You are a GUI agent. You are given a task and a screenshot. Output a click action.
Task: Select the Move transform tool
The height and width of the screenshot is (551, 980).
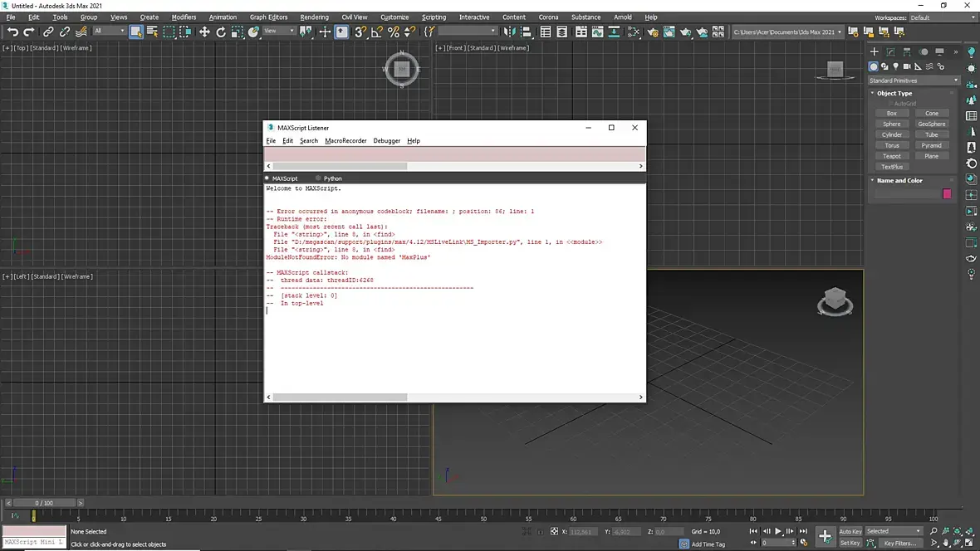click(x=204, y=32)
